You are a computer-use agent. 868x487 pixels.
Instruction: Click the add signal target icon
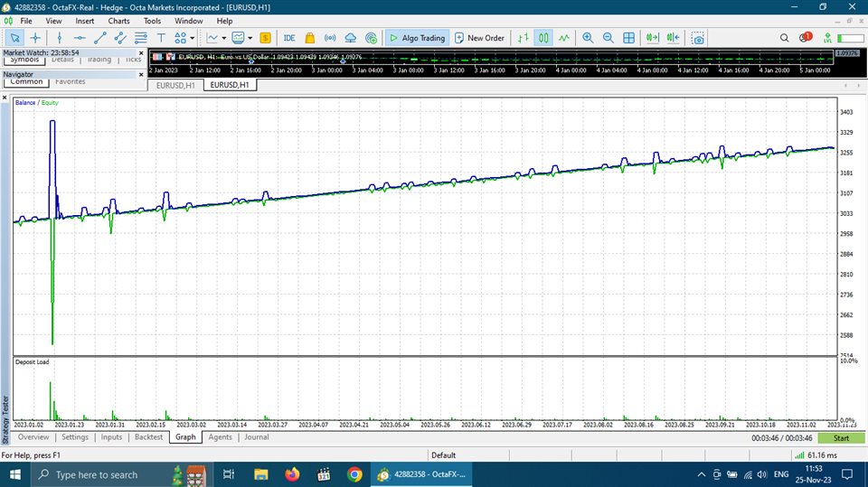pyautogui.click(x=371, y=38)
